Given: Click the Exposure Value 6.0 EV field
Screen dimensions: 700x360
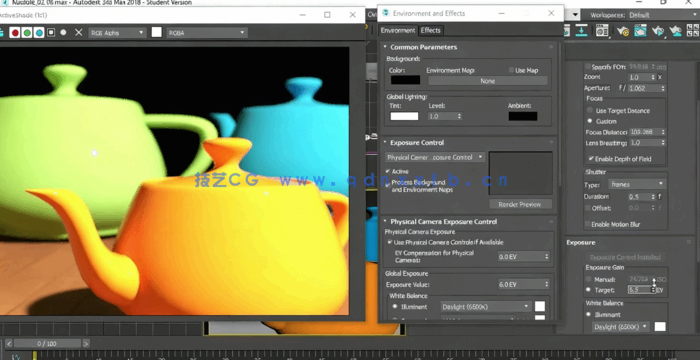Looking at the screenshot, I should [x=524, y=285].
